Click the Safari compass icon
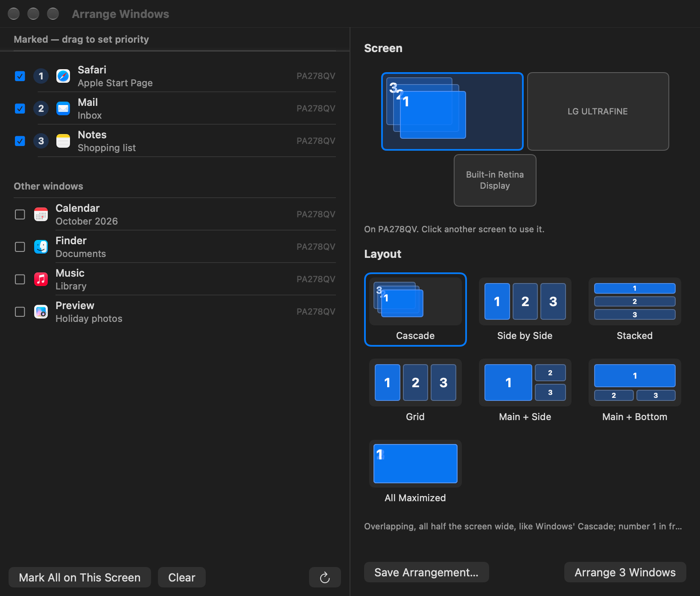Image resolution: width=700 pixels, height=596 pixels. click(63, 76)
